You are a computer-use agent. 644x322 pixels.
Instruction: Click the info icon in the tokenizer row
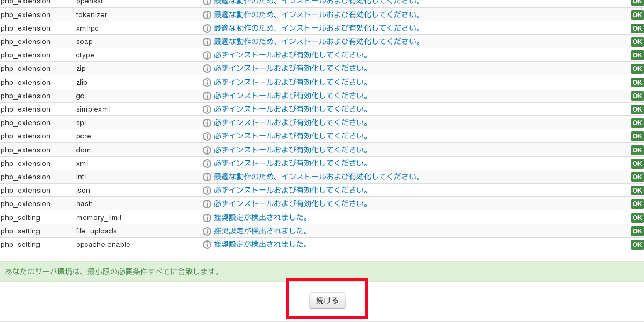point(207,14)
